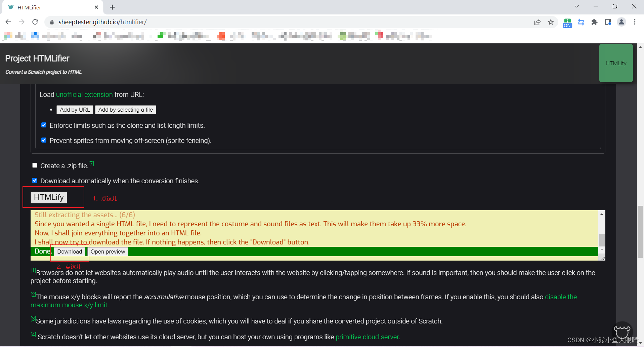Click the log box resize handle

(603, 258)
